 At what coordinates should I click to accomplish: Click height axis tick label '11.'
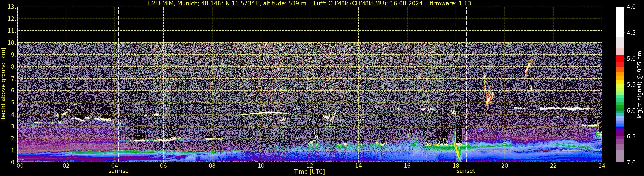tap(12, 31)
